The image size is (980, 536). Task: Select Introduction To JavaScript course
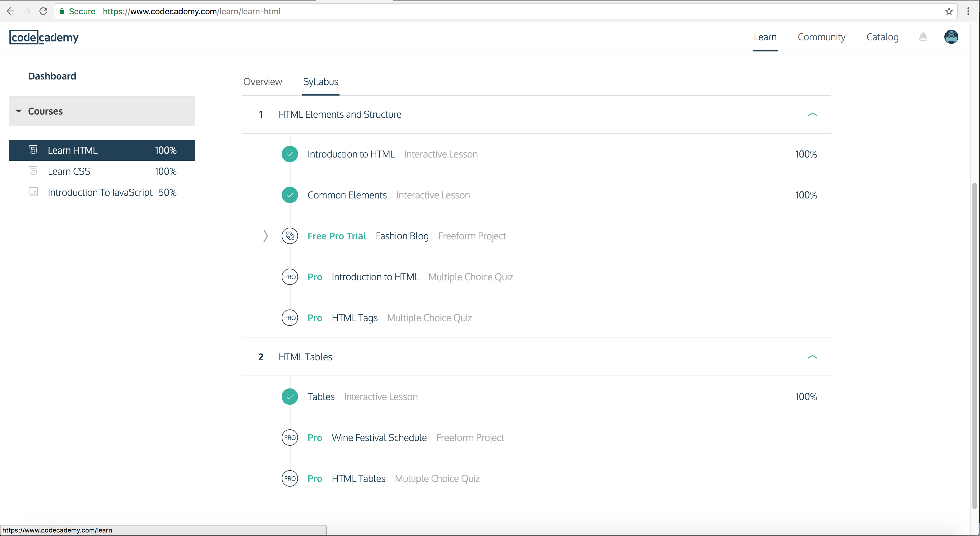point(102,192)
